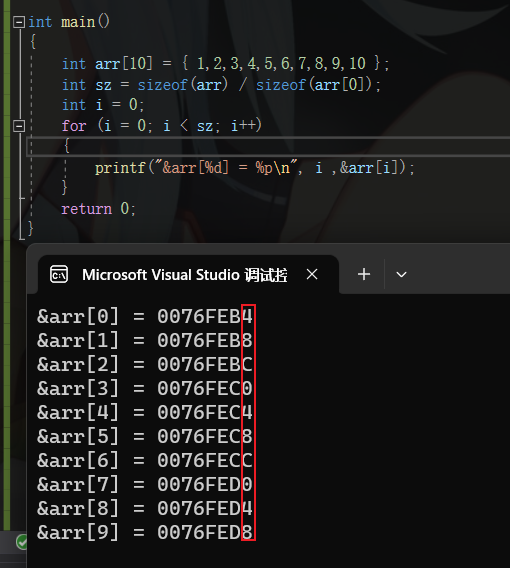Click output line &arr[3] = 0076FEC0

tap(145, 388)
